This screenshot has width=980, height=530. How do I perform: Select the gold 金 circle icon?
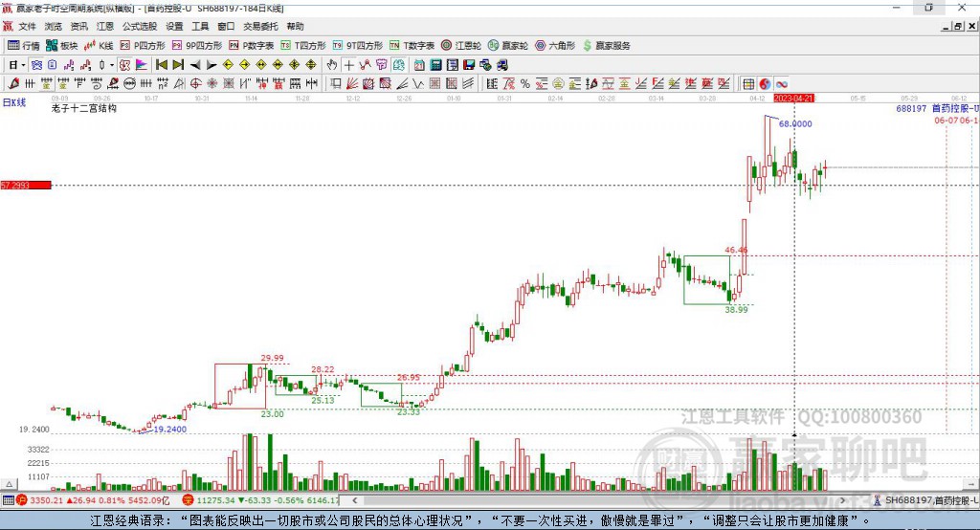pyautogui.click(x=558, y=84)
